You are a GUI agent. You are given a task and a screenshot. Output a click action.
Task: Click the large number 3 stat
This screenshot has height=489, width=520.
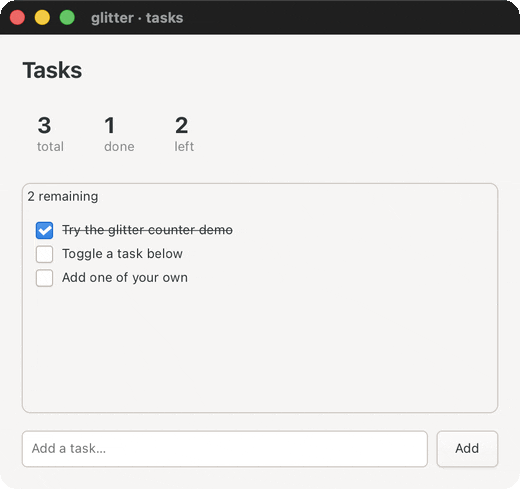tap(44, 125)
